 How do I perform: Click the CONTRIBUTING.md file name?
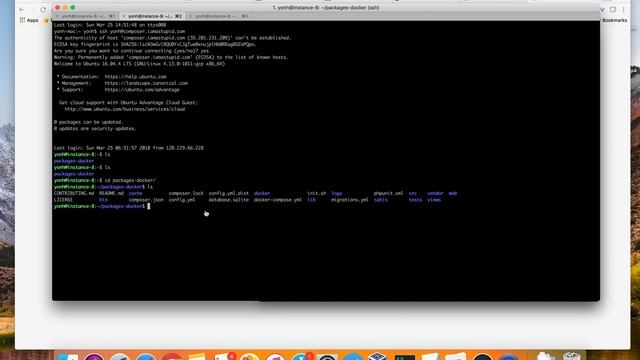(74, 193)
